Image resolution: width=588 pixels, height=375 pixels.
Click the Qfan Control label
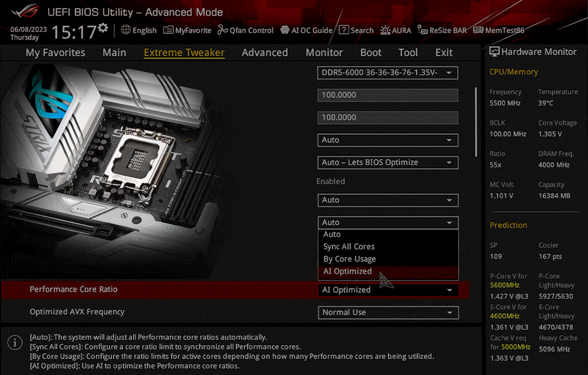(x=251, y=30)
